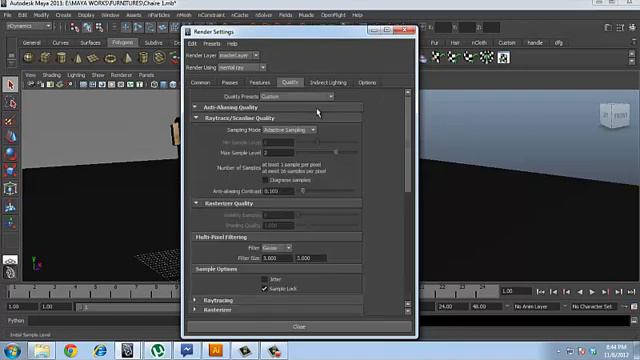Open the viewport Lighting menu
The height and width of the screenshot is (360, 640).
[76, 75]
